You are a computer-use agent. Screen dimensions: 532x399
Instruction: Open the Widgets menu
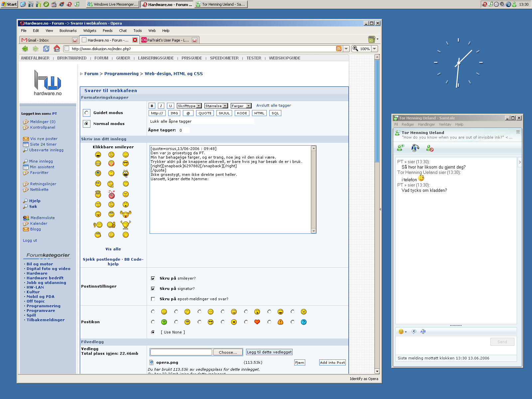[90, 31]
